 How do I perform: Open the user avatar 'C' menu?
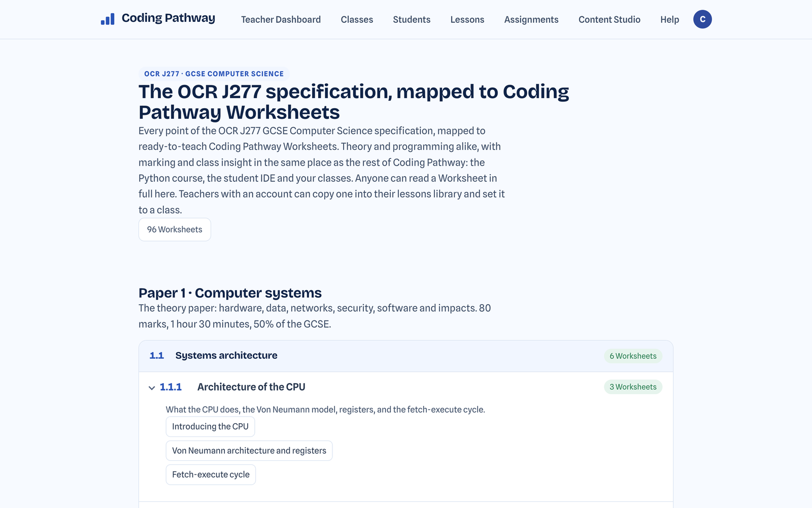pyautogui.click(x=702, y=19)
